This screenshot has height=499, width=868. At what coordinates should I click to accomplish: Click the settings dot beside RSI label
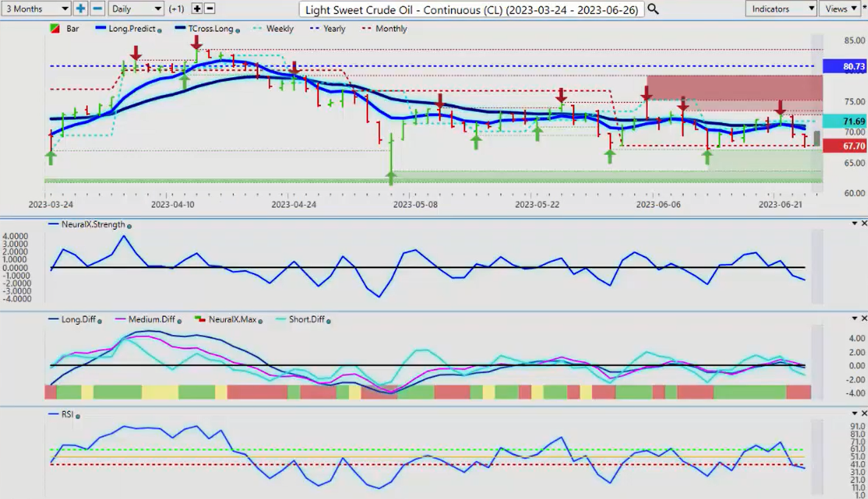tap(78, 416)
